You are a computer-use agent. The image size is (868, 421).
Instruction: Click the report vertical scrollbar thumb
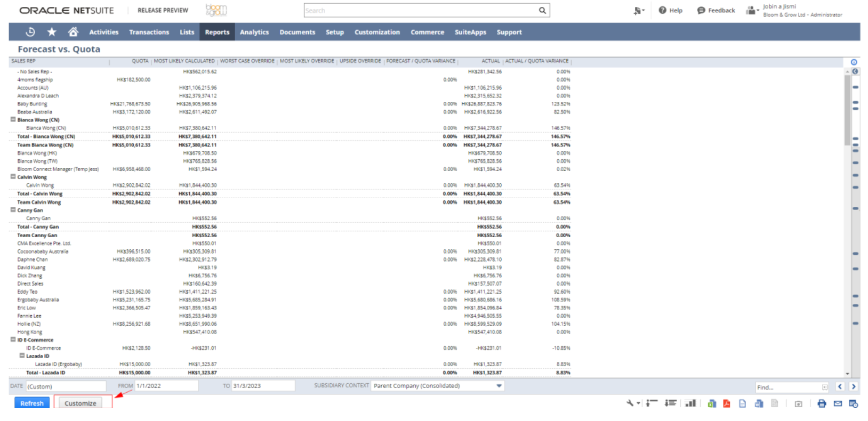(x=847, y=110)
